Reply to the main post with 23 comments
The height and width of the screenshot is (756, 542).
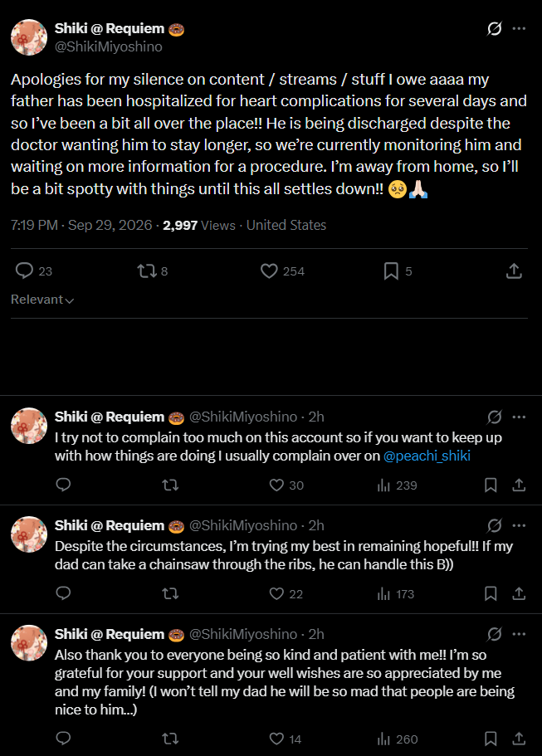33,271
